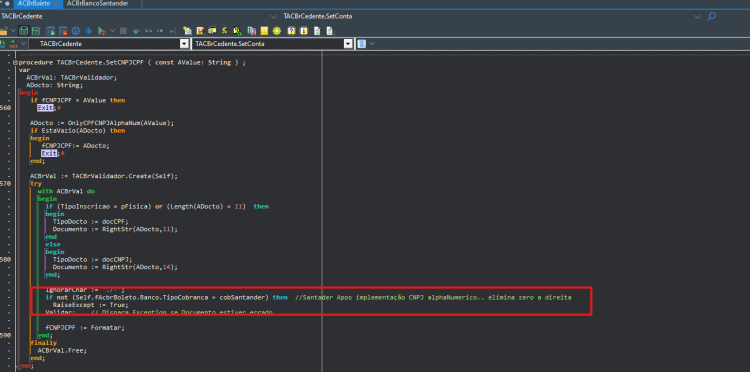Screen dimensions: 750x372
Task: Save the current unit with the floppy icon
Action: click(x=23, y=31)
